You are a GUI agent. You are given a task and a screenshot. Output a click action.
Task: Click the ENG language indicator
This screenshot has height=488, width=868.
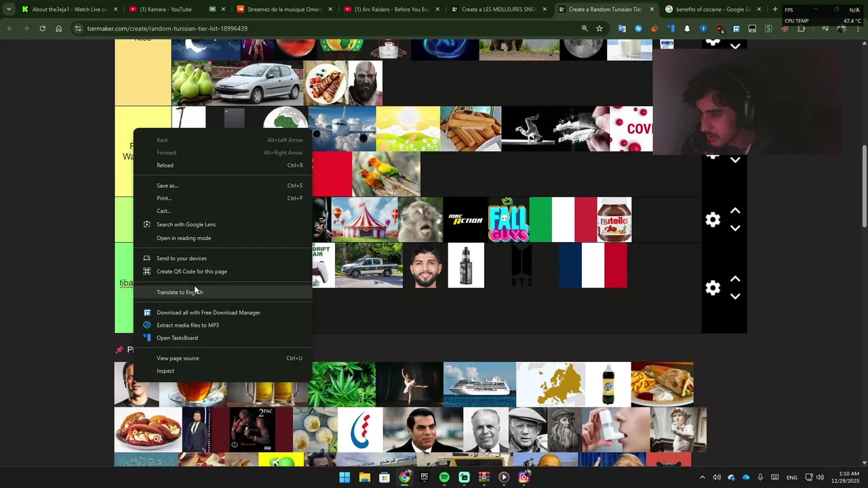tap(791, 477)
